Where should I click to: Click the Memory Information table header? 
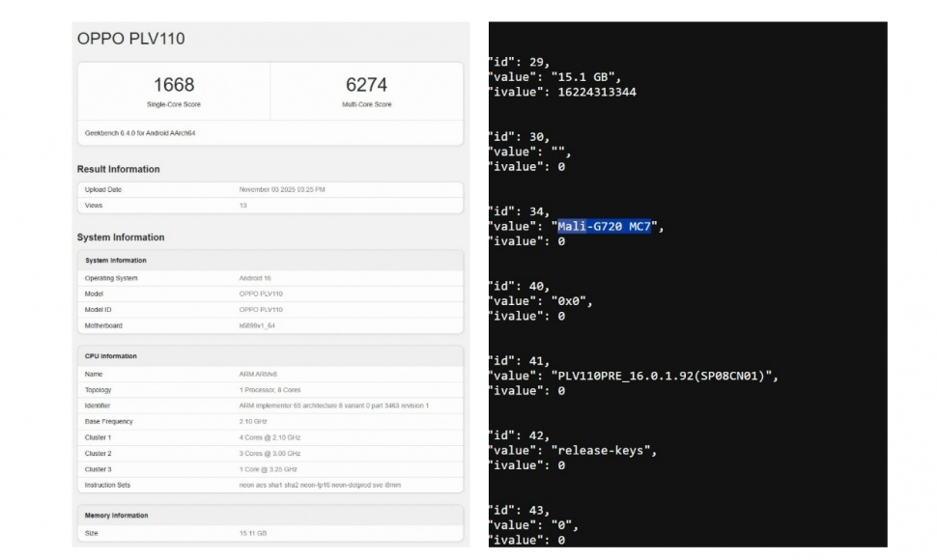pos(117,516)
